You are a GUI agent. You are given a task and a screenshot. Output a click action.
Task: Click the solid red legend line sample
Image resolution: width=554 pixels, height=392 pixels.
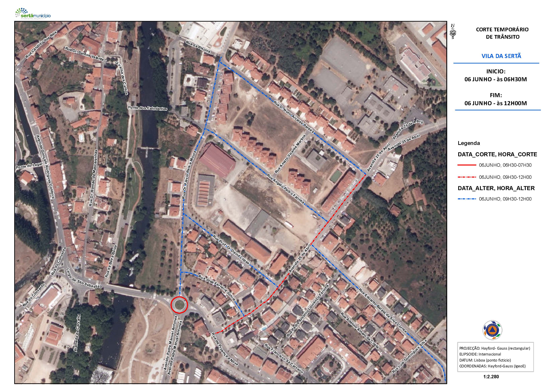[467, 165]
